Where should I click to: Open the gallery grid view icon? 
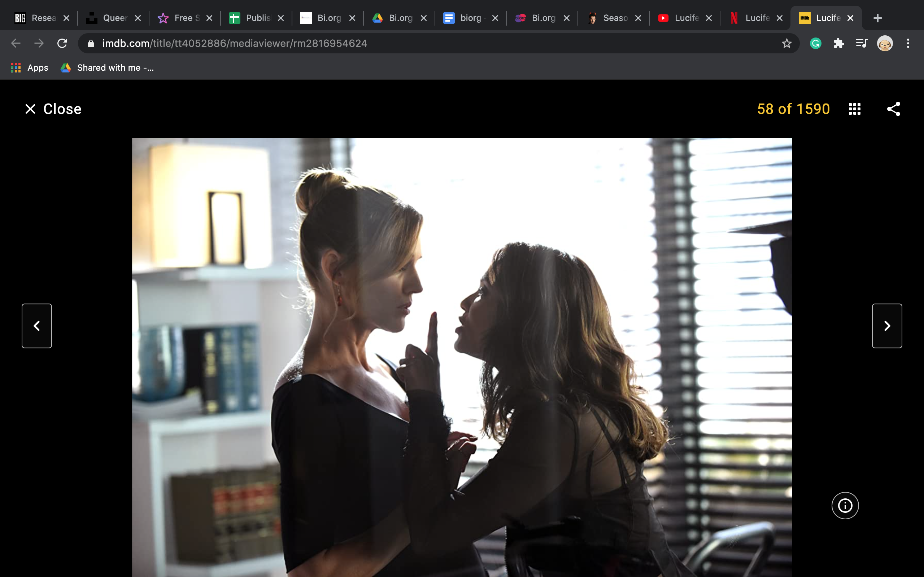pyautogui.click(x=854, y=109)
